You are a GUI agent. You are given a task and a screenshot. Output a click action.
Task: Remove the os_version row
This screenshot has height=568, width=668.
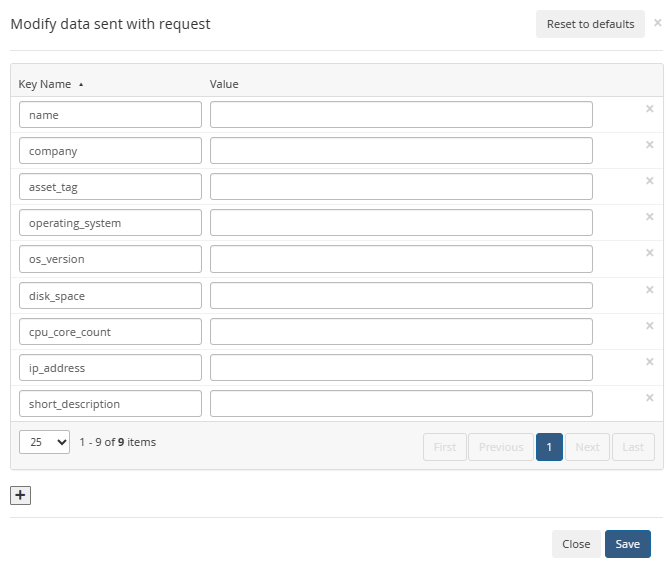649,253
